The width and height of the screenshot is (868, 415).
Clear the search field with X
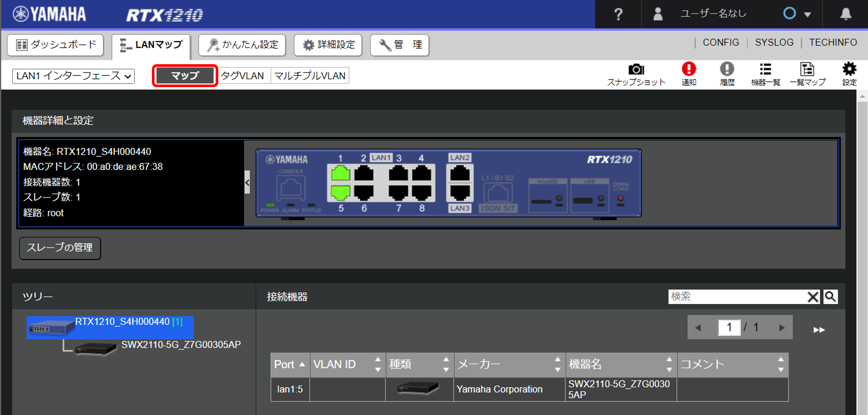pyautogui.click(x=812, y=297)
